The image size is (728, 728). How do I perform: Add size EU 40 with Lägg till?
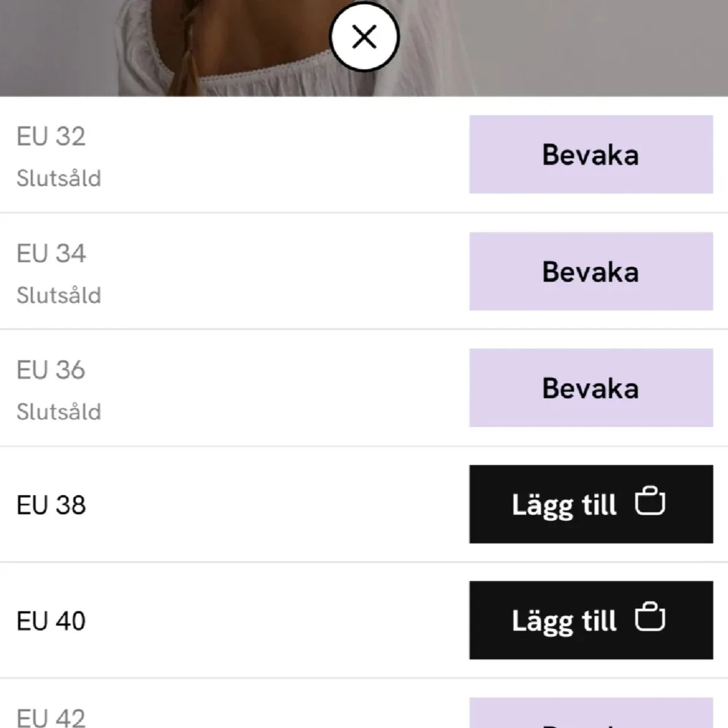click(564, 621)
